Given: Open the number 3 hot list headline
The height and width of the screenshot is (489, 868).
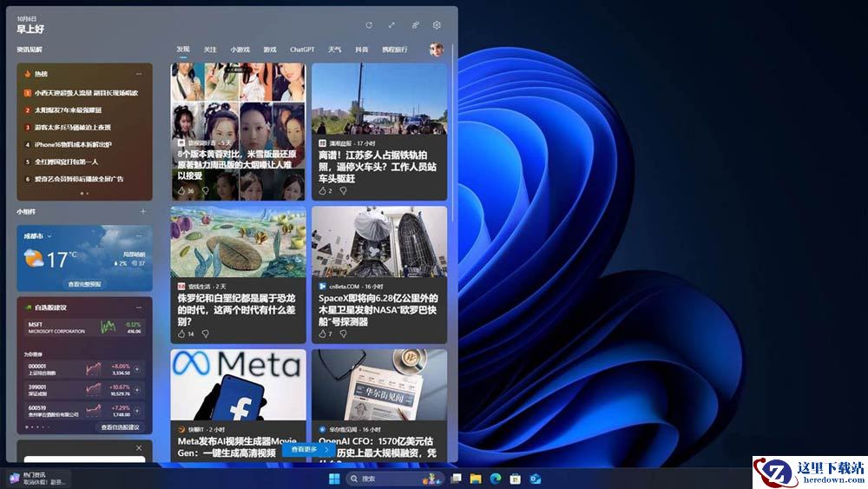Looking at the screenshot, I should [73, 128].
